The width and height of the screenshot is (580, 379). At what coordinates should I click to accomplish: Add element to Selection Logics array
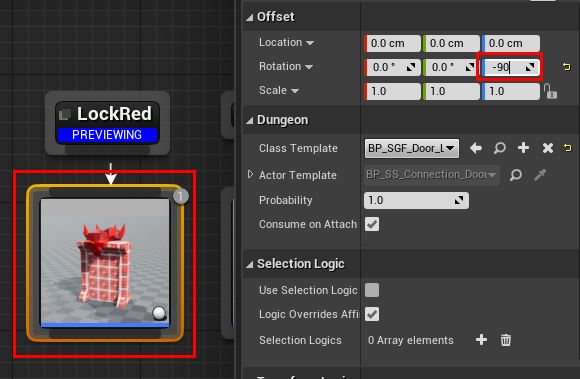(x=481, y=339)
